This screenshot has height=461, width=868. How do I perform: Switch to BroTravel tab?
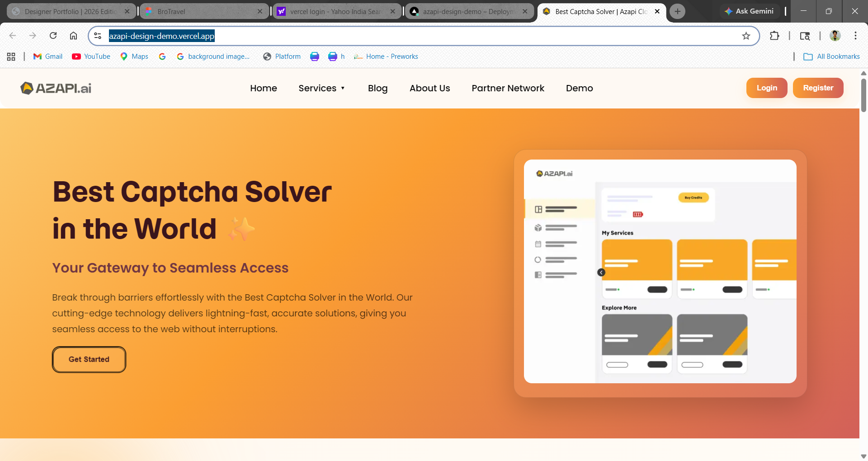(x=199, y=11)
